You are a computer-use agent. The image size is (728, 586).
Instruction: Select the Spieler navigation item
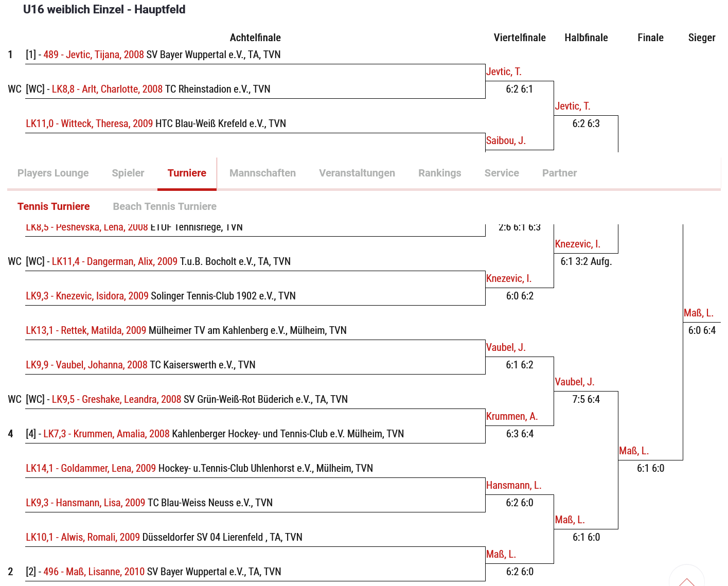[128, 173]
